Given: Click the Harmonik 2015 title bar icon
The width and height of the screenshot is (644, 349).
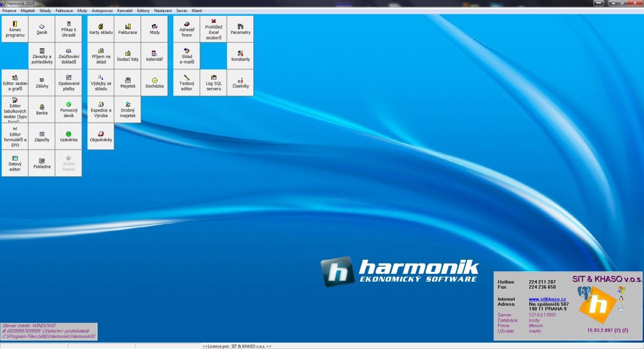Looking at the screenshot, I should 3,3.
